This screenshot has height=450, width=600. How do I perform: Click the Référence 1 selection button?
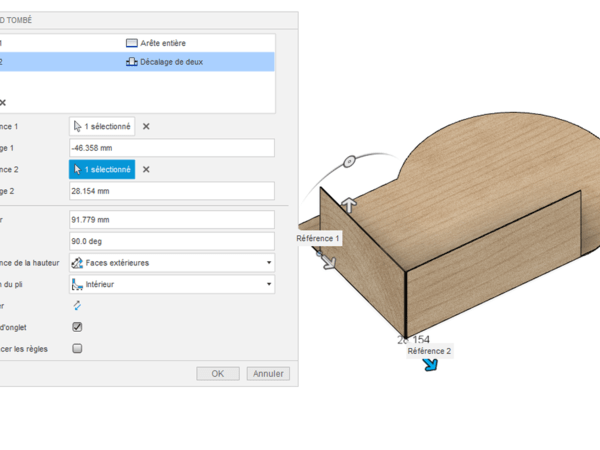point(101,127)
